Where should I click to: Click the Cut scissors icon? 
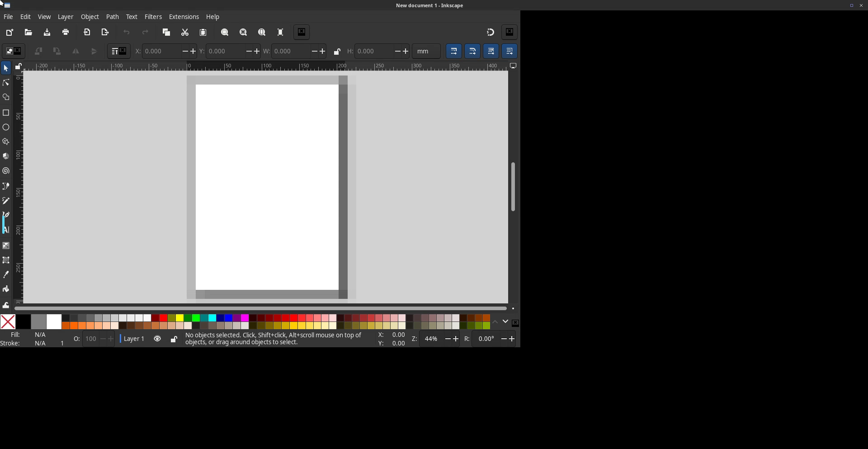click(x=184, y=32)
